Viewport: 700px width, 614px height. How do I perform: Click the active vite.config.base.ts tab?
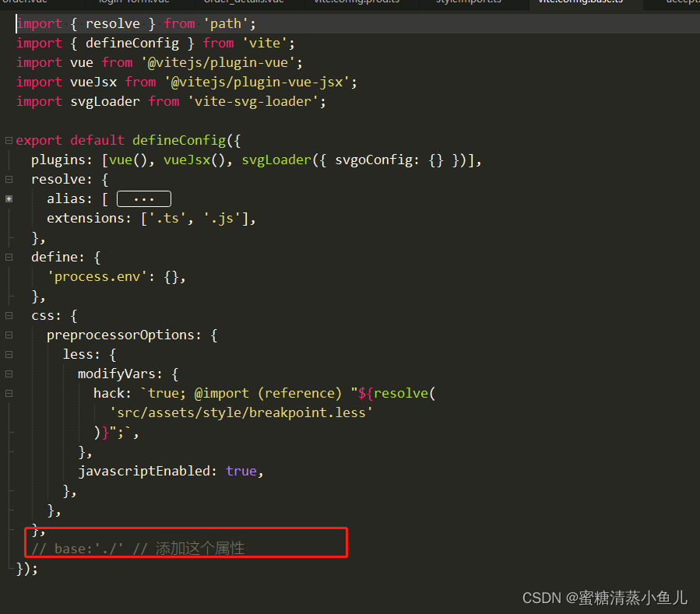(580, 4)
